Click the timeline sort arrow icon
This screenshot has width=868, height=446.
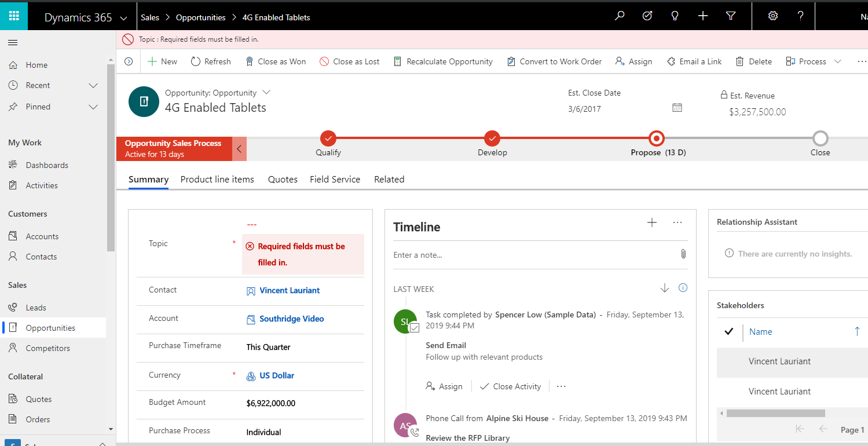pyautogui.click(x=665, y=288)
